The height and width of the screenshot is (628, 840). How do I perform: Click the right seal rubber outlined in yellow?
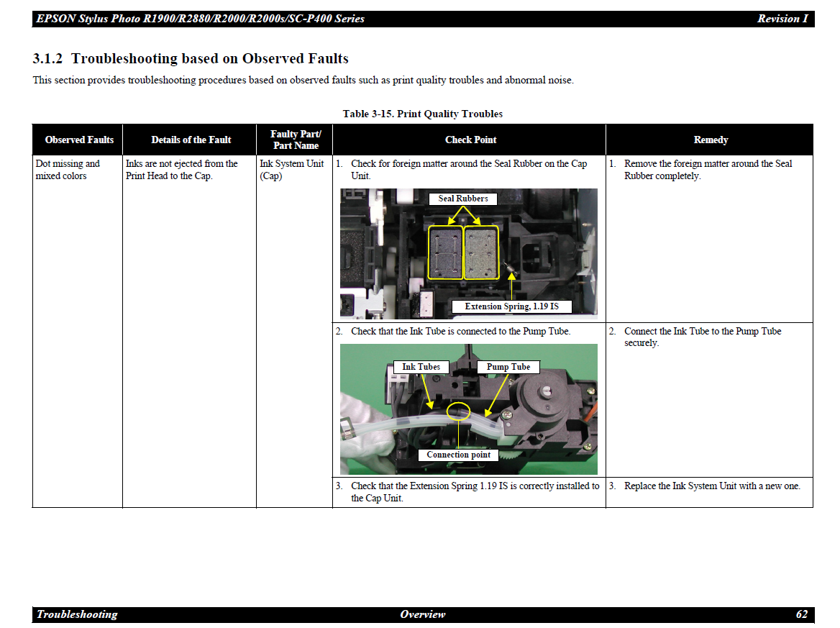click(x=480, y=252)
